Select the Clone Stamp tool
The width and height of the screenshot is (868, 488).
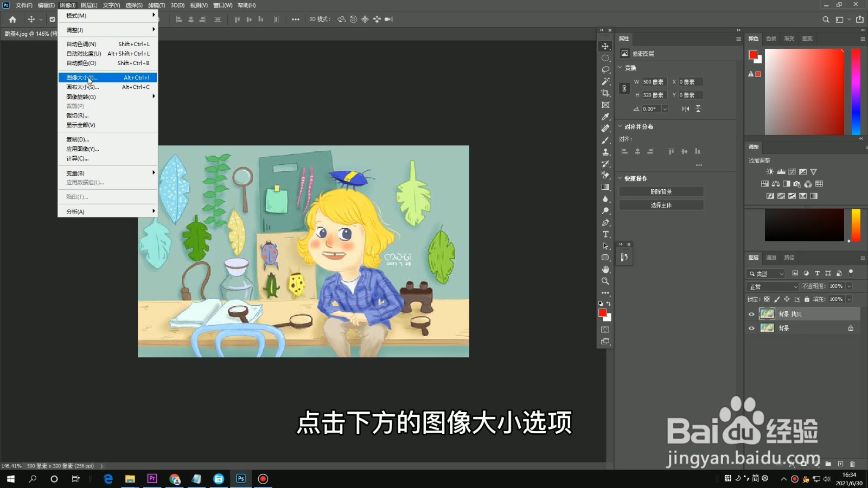605,152
